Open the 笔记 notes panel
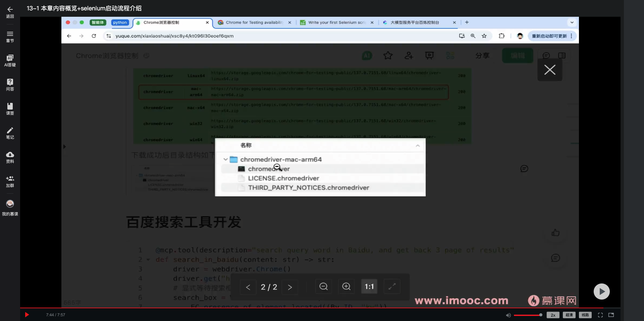The image size is (644, 321). 10,133
